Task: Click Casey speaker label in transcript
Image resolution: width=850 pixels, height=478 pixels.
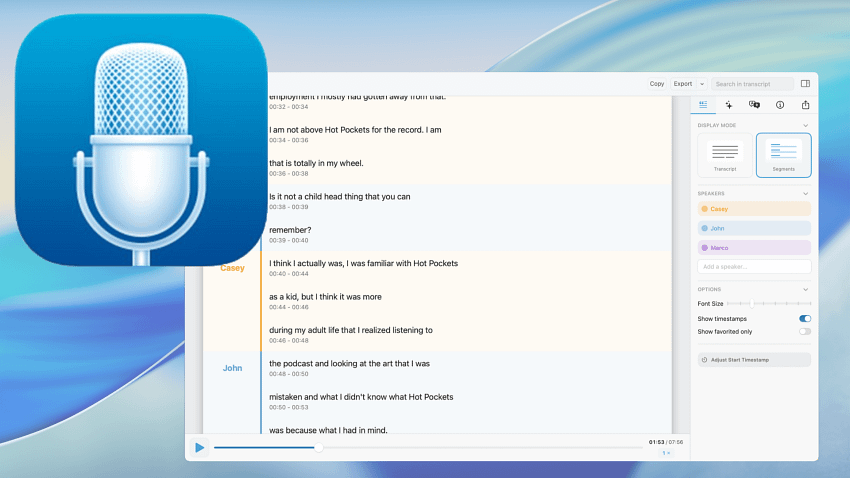Action: click(x=232, y=268)
